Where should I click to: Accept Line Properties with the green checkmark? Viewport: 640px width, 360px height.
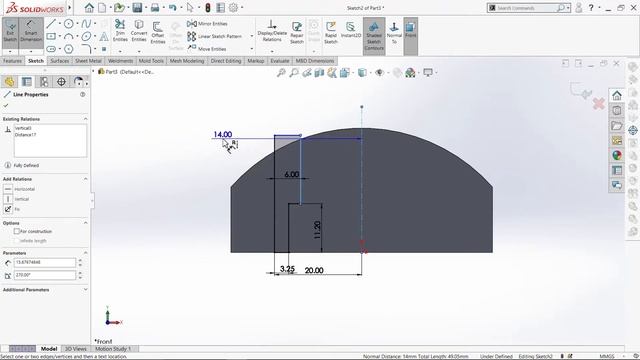tap(6, 105)
